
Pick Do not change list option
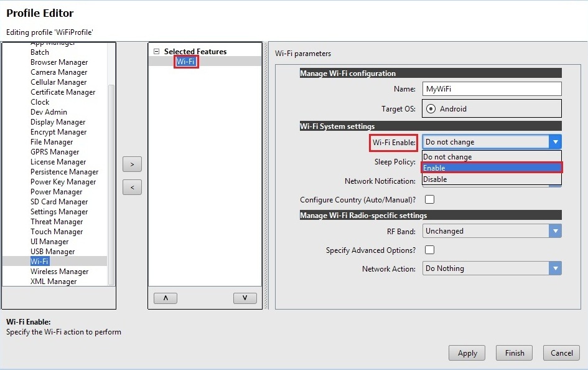coord(492,157)
